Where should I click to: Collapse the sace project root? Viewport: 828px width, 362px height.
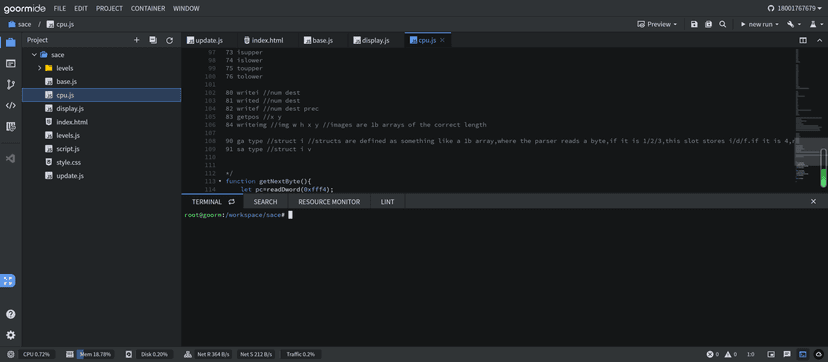[x=34, y=55]
